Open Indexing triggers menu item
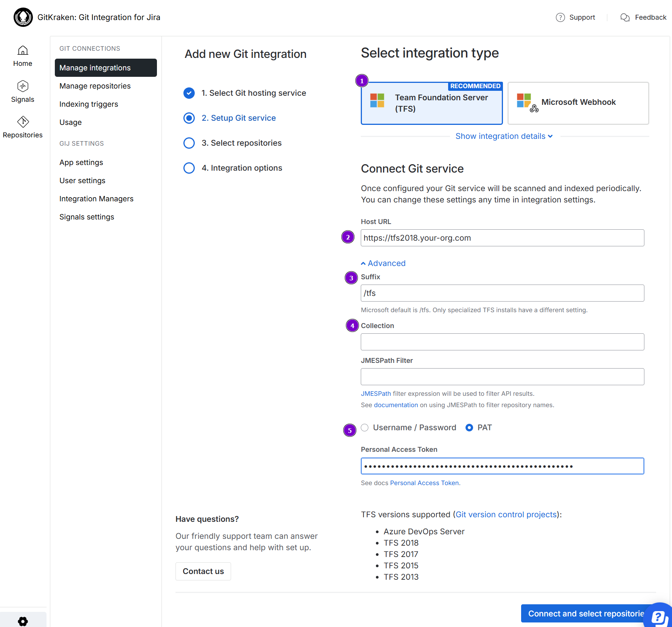The height and width of the screenshot is (627, 672). 88,104
